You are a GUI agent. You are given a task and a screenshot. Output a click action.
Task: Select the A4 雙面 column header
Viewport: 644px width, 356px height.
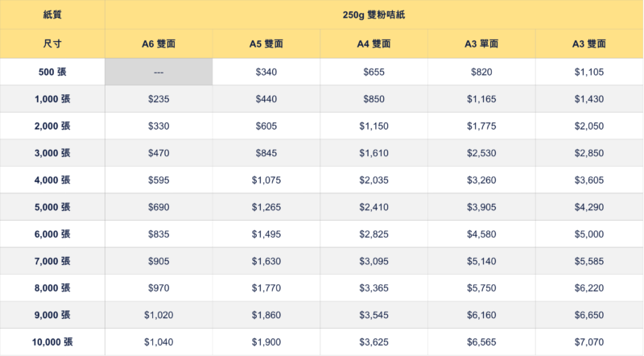click(x=374, y=43)
